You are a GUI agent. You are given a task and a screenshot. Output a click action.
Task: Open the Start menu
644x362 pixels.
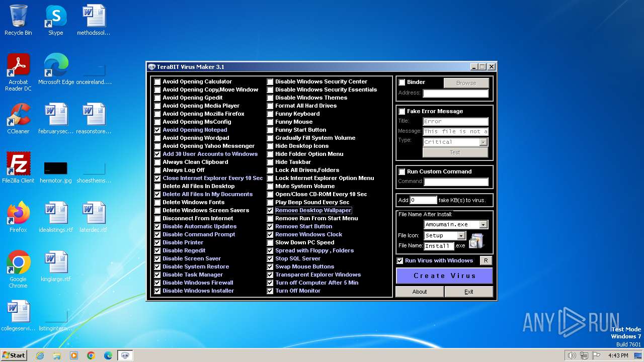[x=14, y=355]
